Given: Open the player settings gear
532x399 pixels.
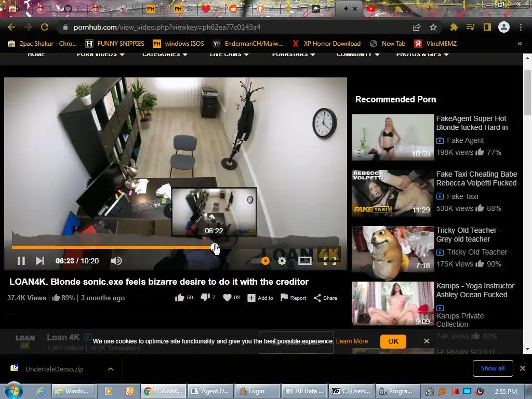Looking at the screenshot, I should pyautogui.click(x=282, y=261).
